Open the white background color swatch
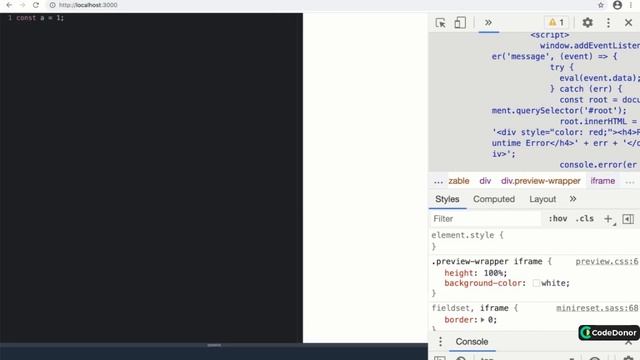The height and width of the screenshot is (360, 640). (x=536, y=283)
